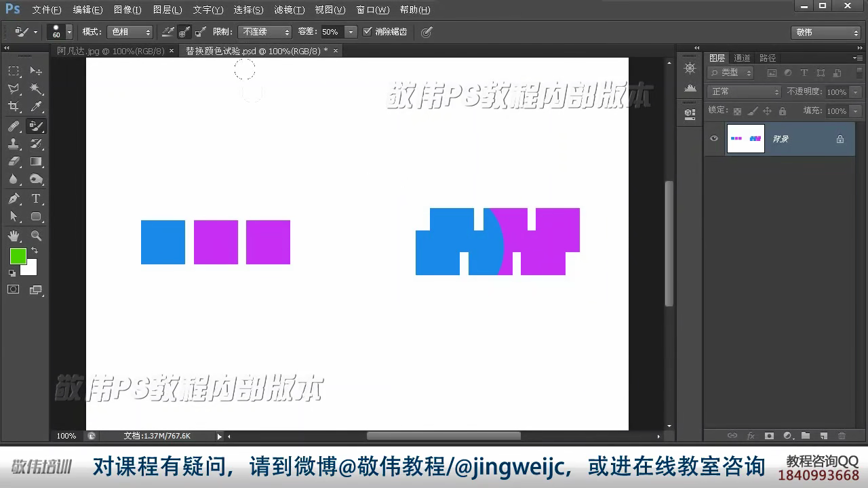
Task: Open the navigator wheel panel icon
Action: pyautogui.click(x=690, y=68)
